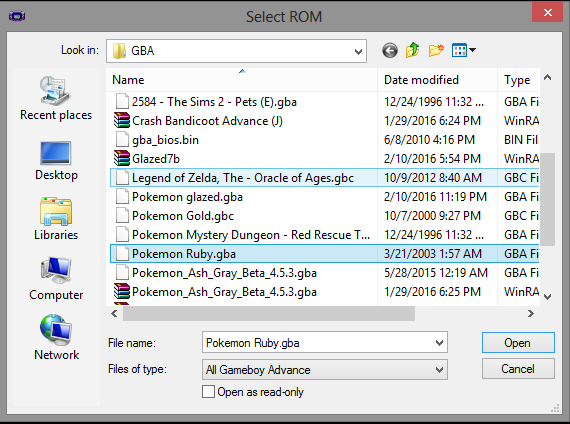
Task: Select "Pokemon Gold.gbc" file name
Action: pos(183,216)
